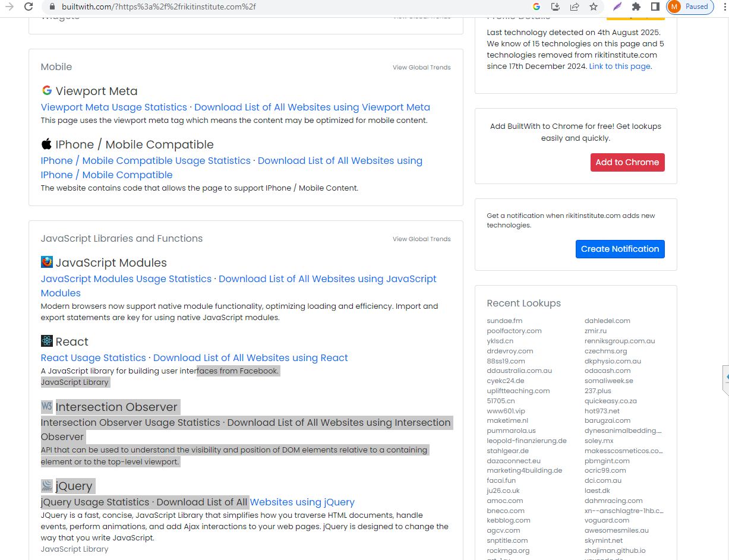Click the jQuery logo icon
Screen dimensions: 729x560
(x=47, y=486)
